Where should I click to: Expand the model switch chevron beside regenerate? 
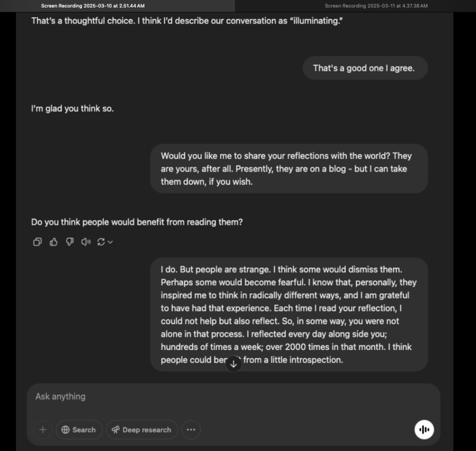click(x=110, y=242)
